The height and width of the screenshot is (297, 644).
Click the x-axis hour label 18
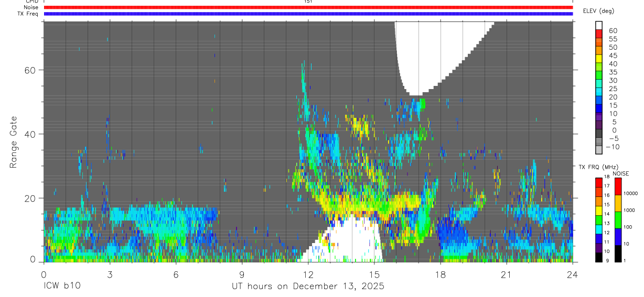[441, 274]
